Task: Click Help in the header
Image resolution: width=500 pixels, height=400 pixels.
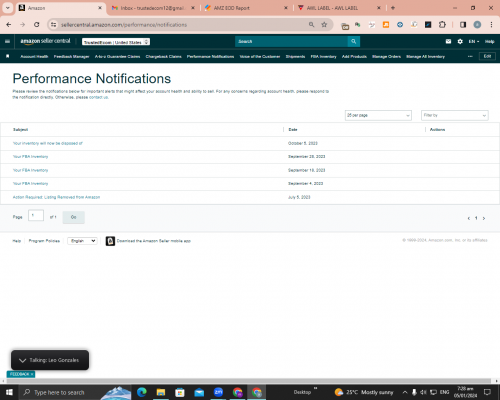Action: [489, 41]
